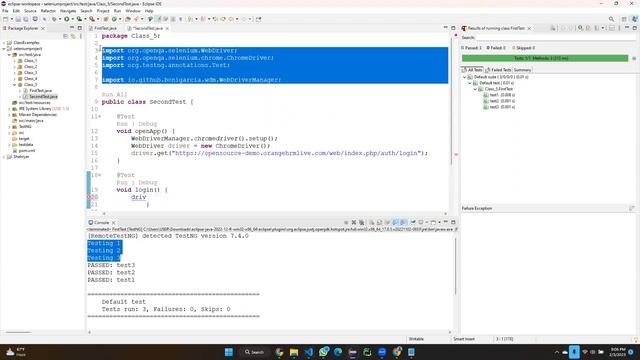Click the Save icon in main toolbar

[18, 19]
